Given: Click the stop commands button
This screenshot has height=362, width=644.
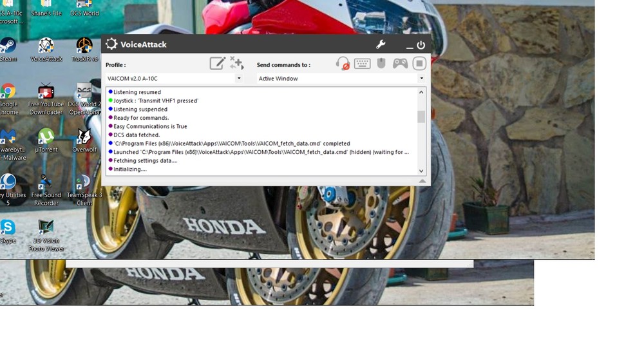Looking at the screenshot, I should [419, 63].
